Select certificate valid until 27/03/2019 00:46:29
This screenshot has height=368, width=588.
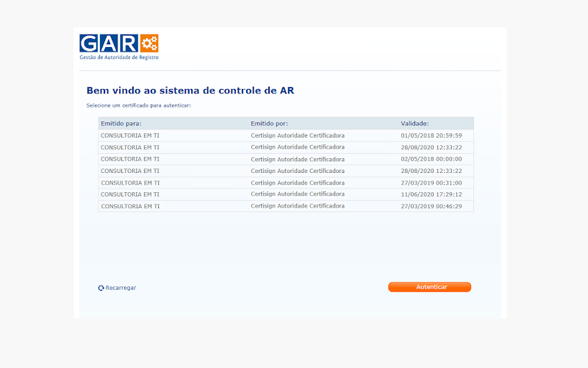tap(286, 206)
